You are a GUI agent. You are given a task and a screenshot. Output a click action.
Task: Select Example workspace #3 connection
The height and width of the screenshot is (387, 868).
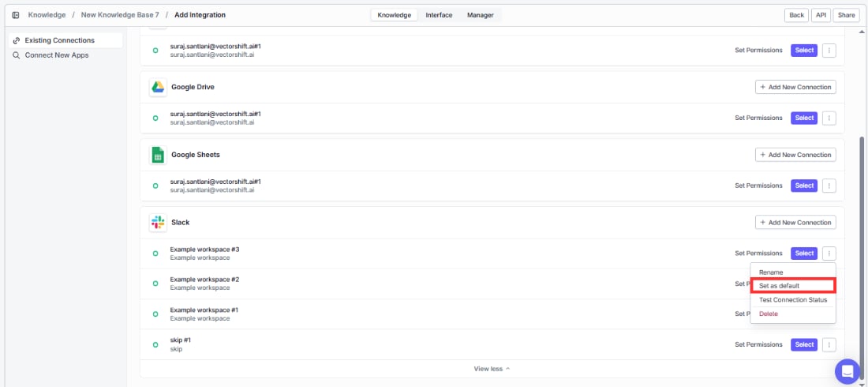pos(804,254)
